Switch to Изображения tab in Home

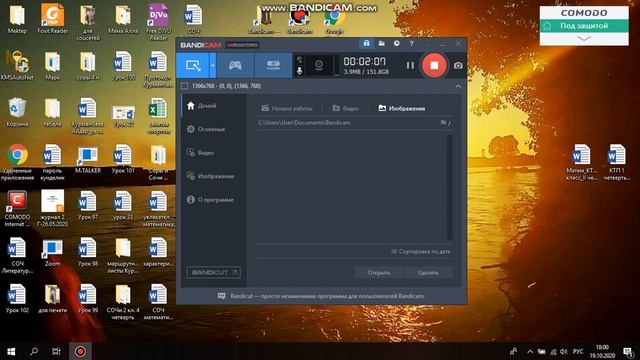402,108
